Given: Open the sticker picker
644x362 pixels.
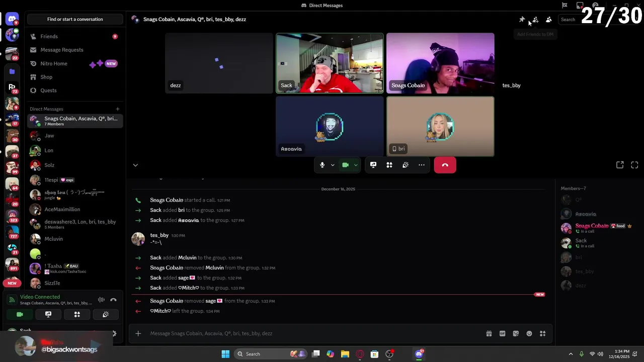Looking at the screenshot, I should tap(516, 333).
